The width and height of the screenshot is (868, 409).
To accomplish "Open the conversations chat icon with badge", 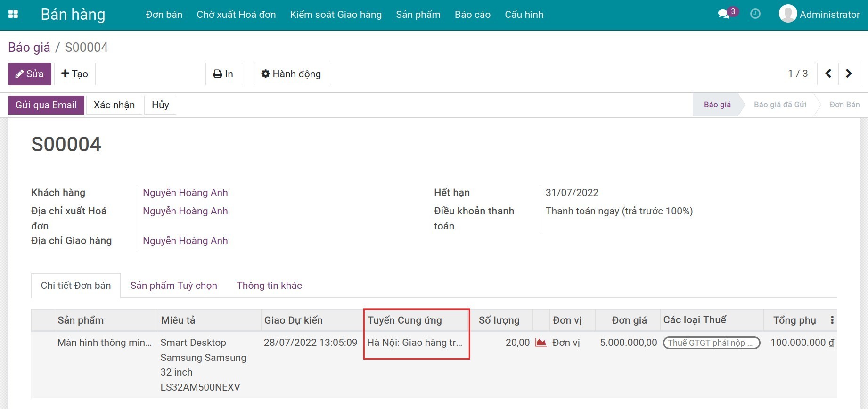I will tap(723, 14).
